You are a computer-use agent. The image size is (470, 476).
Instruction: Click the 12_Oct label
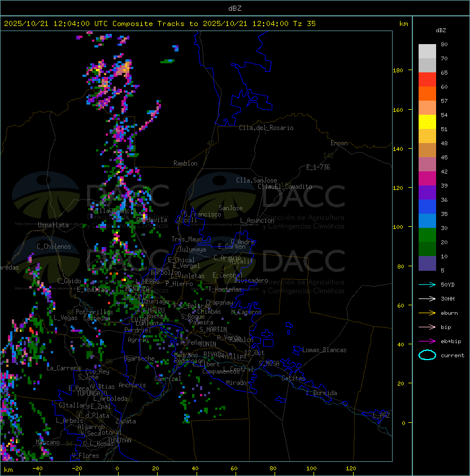point(254,353)
